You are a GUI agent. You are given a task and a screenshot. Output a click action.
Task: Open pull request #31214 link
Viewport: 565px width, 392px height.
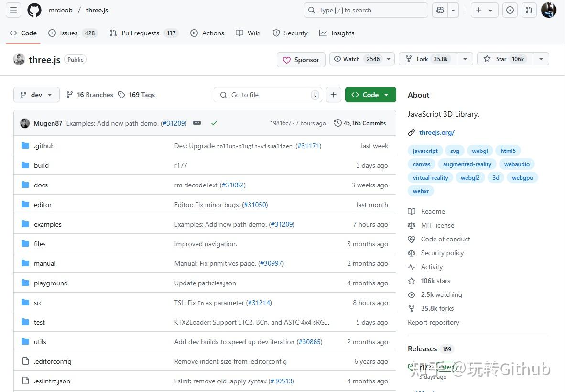pyautogui.click(x=259, y=303)
